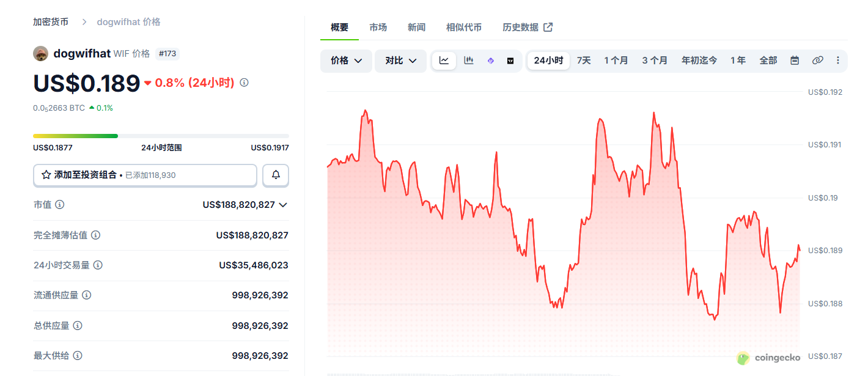Click the US$0.1877 range low value

[53, 147]
